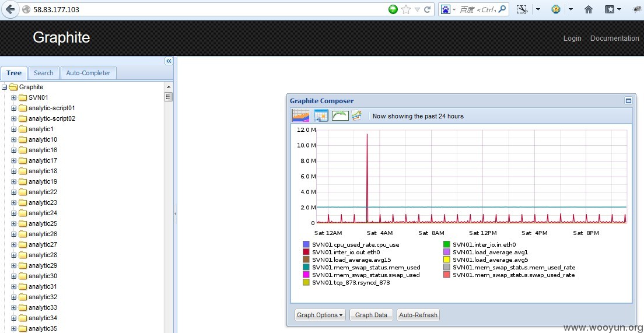
Task: Click the Graph Data button
Action: tap(371, 315)
